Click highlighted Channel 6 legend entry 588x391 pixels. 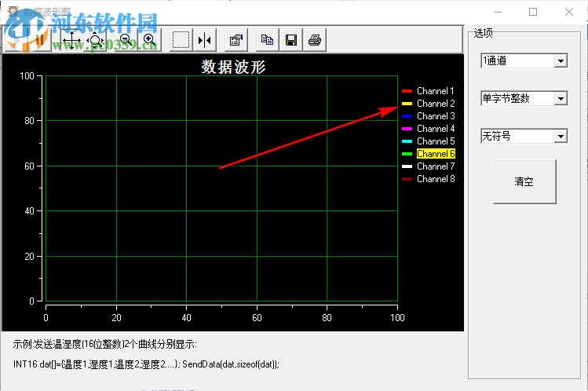coord(436,154)
